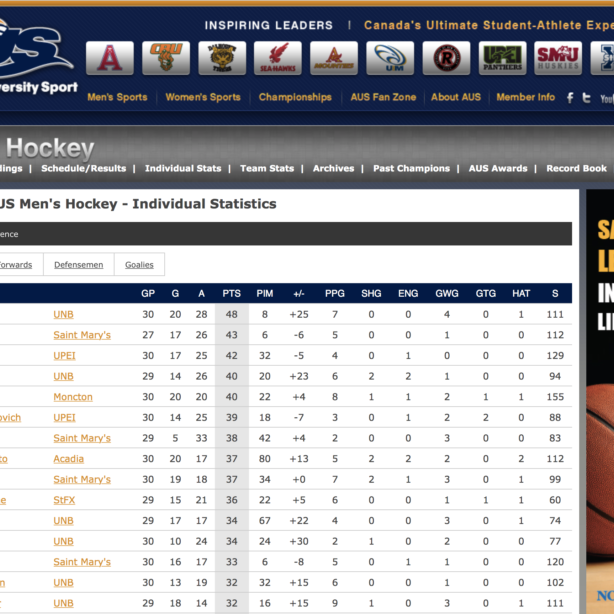Open Moncton team link
Image resolution: width=614 pixels, height=614 pixels.
pos(73,397)
